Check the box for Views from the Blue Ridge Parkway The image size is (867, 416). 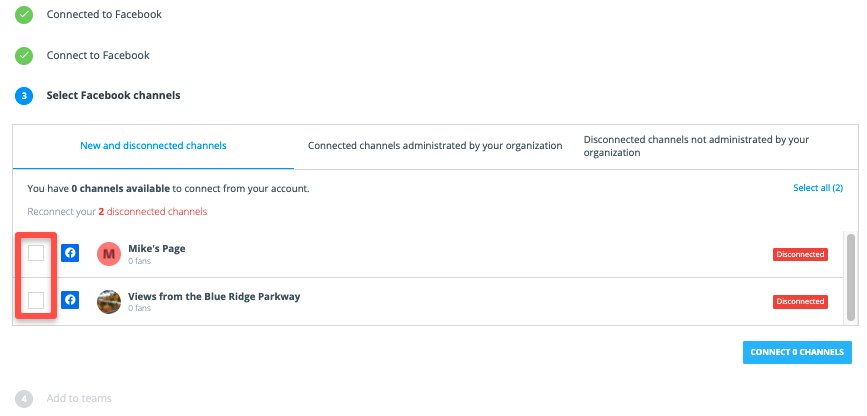point(36,301)
